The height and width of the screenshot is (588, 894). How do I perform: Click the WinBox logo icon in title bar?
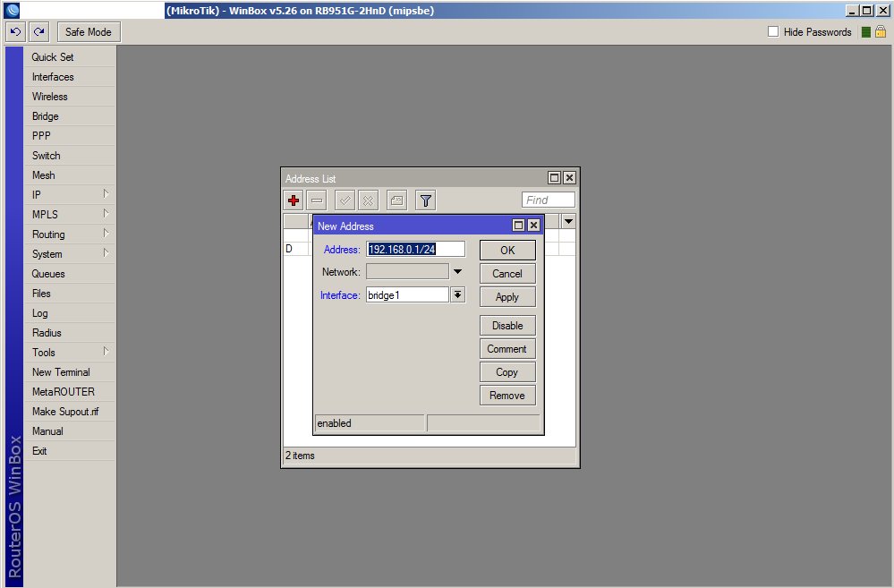click(x=12, y=10)
